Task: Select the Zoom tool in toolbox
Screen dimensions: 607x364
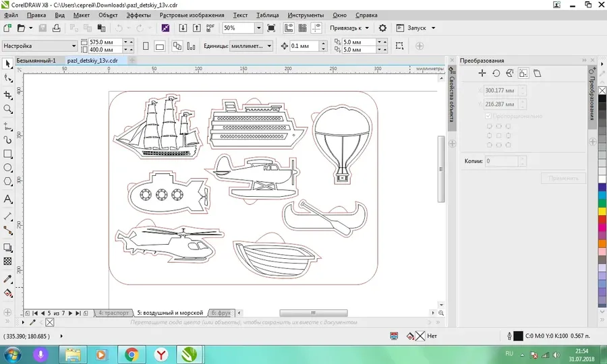Action: click(7, 109)
